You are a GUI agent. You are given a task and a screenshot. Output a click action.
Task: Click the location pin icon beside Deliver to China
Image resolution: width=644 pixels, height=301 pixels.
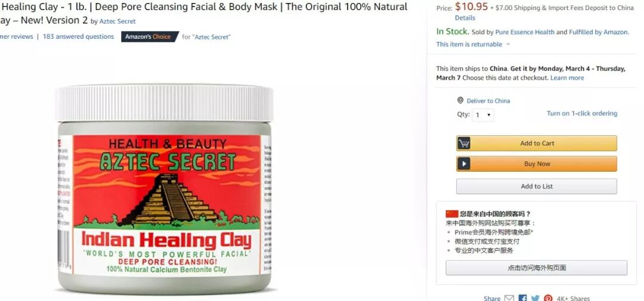(460, 101)
